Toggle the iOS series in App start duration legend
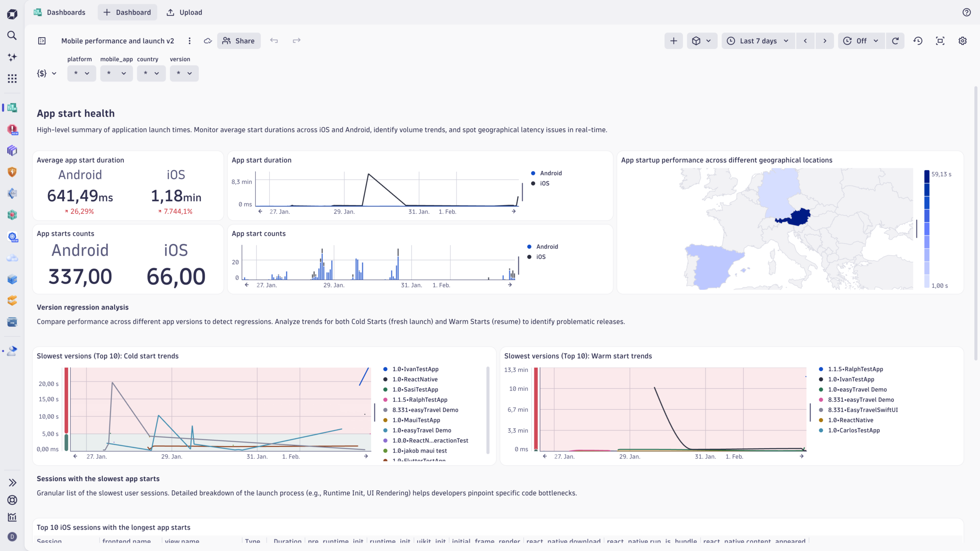 coord(544,183)
